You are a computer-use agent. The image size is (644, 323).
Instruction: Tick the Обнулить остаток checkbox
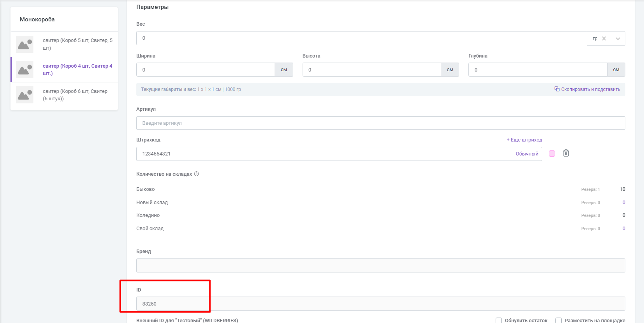499,320
